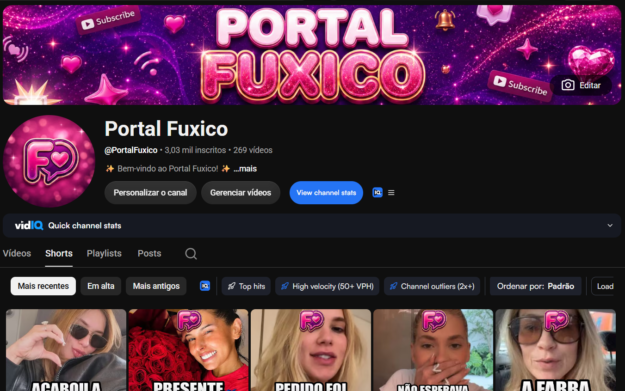Select the Shorts tab
This screenshot has width=625, height=391.
(x=59, y=253)
